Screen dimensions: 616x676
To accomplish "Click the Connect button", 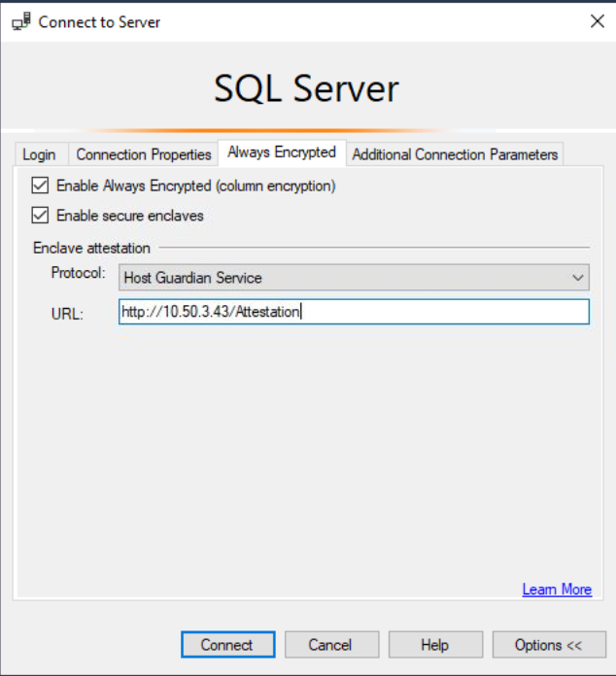I will pos(228,645).
